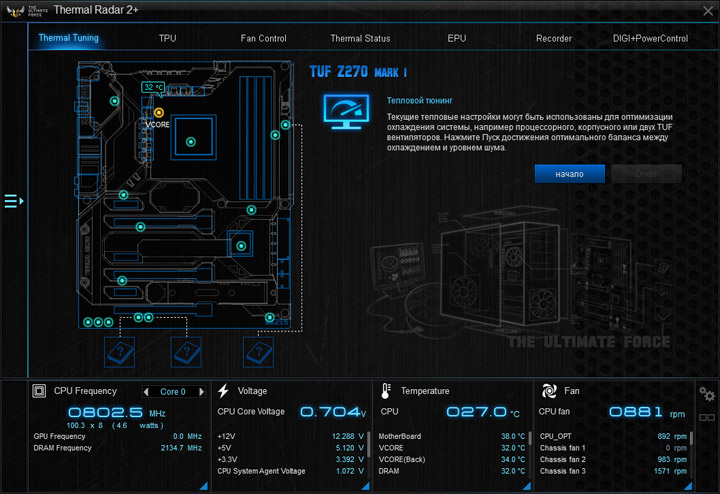Expand the Fan panel corner triangle
720x494 pixels.
pos(689,485)
